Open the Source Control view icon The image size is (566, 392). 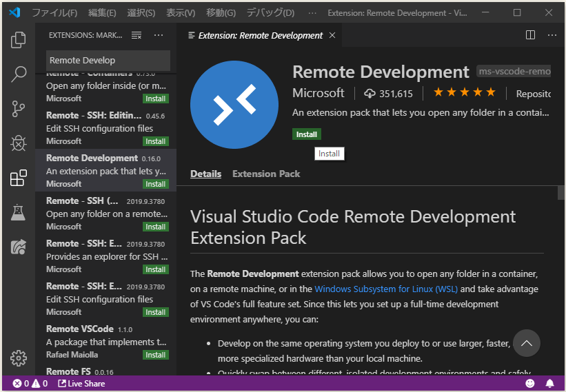point(19,109)
